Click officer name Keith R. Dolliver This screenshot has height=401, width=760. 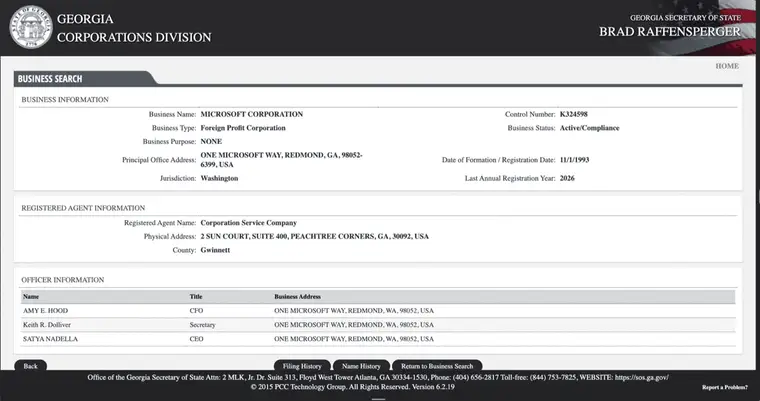pyautogui.click(x=47, y=325)
